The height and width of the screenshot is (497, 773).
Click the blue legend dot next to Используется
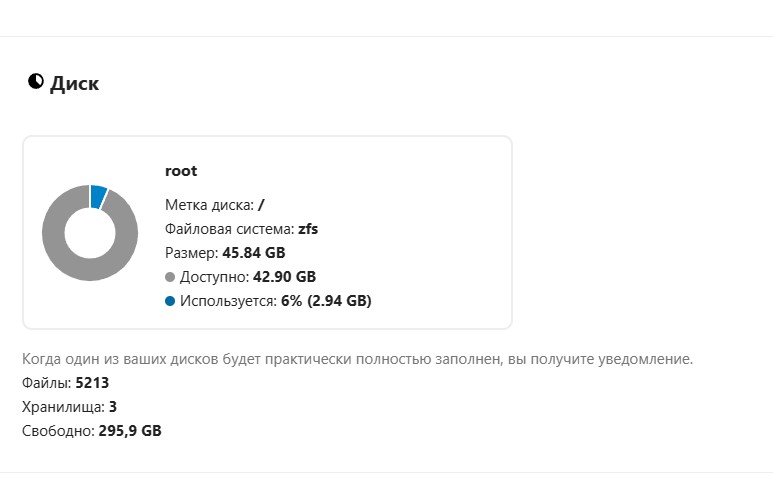(x=170, y=301)
